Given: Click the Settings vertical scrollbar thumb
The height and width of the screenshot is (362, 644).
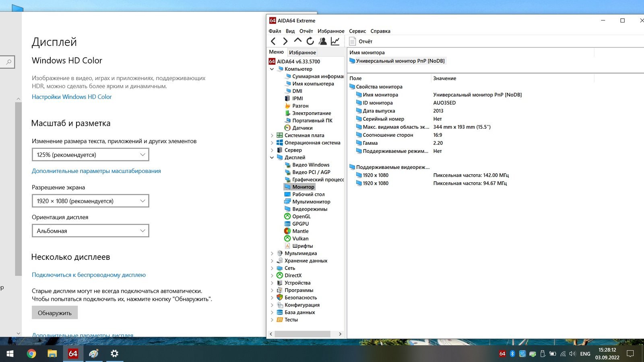Looking at the screenshot, I should [18, 189].
